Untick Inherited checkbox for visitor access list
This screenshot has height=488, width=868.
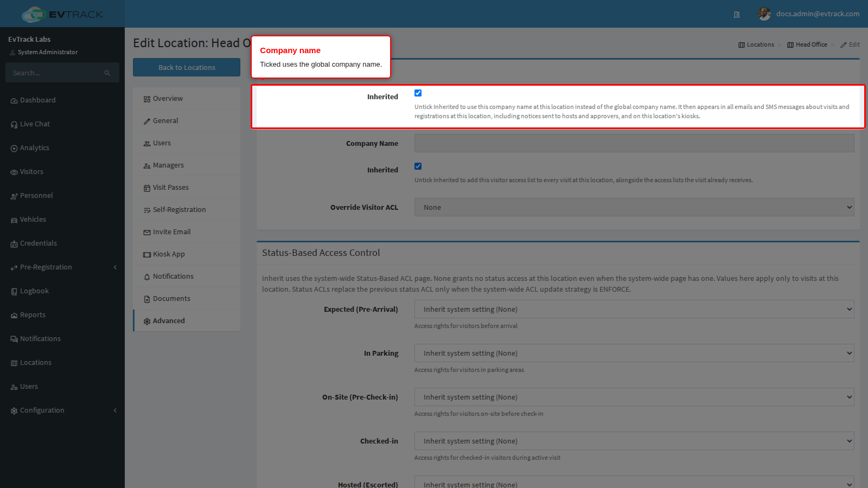point(418,166)
